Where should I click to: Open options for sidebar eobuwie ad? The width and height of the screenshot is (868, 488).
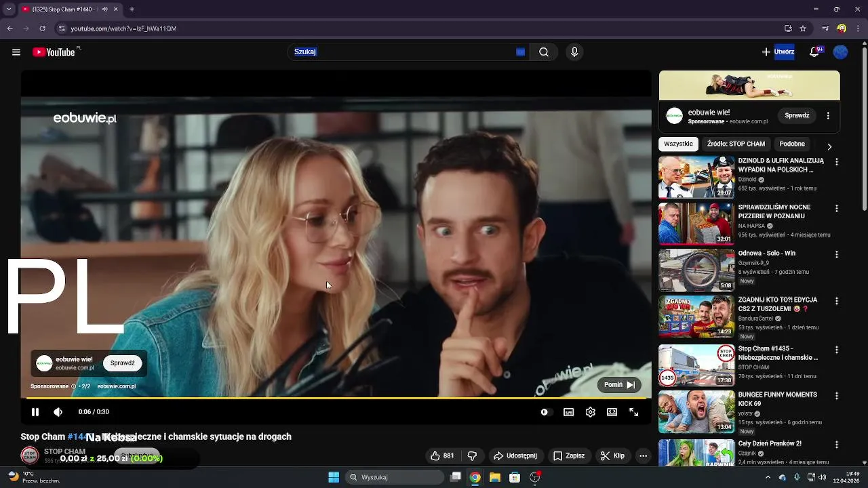click(x=828, y=116)
